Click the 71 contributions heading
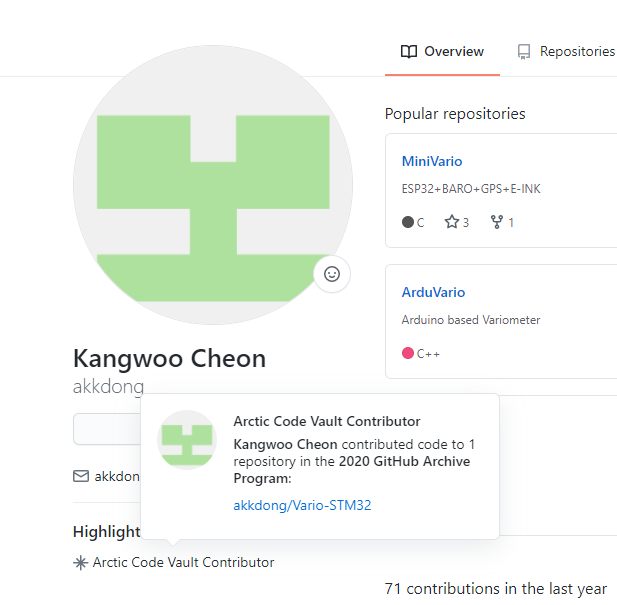The height and width of the screenshot is (605, 617). click(x=494, y=589)
